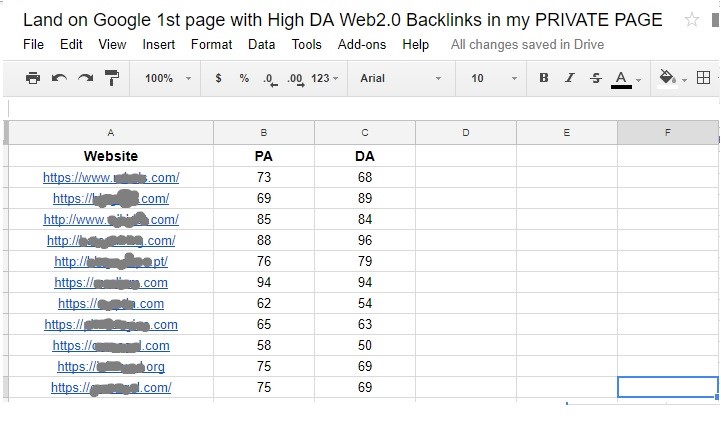Open the Arial font dropdown
This screenshot has height=422, width=721.
click(400, 78)
